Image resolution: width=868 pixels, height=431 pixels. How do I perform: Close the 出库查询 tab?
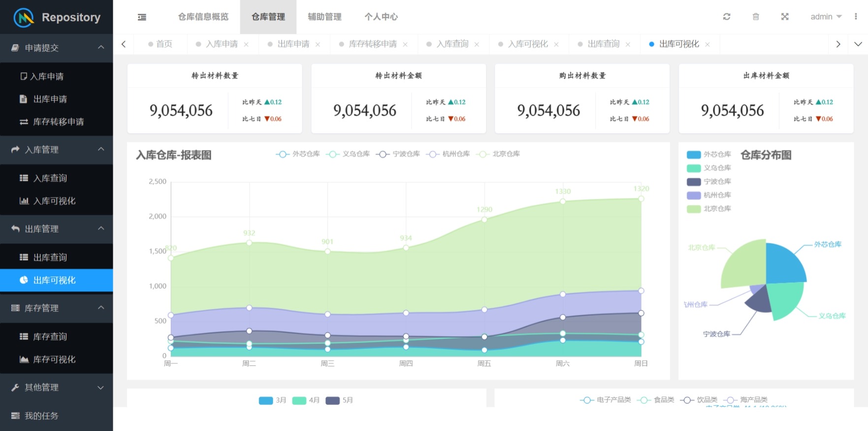(x=628, y=44)
